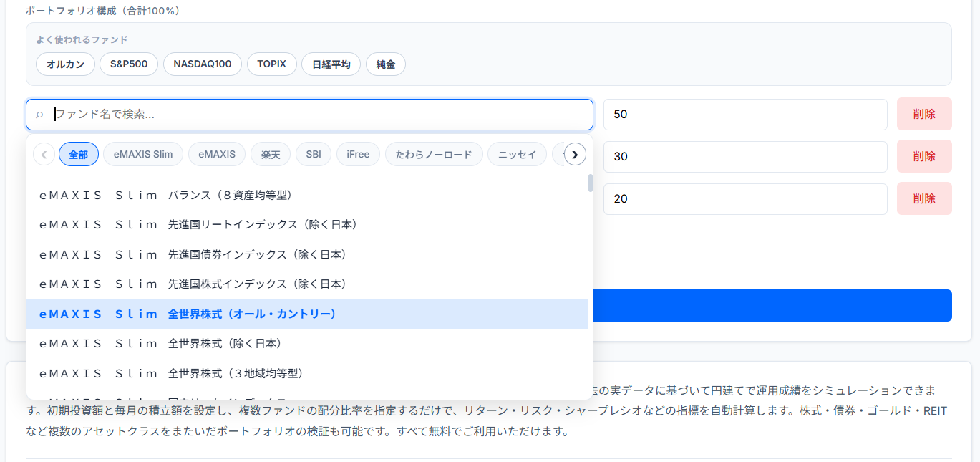Add オルカン from the popular funds

coord(65,64)
